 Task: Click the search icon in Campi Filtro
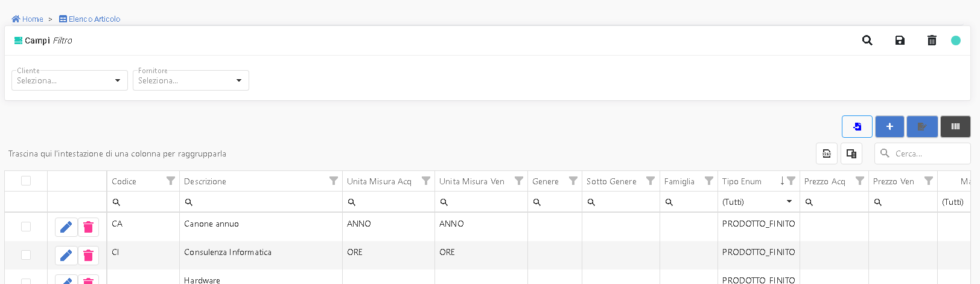867,40
